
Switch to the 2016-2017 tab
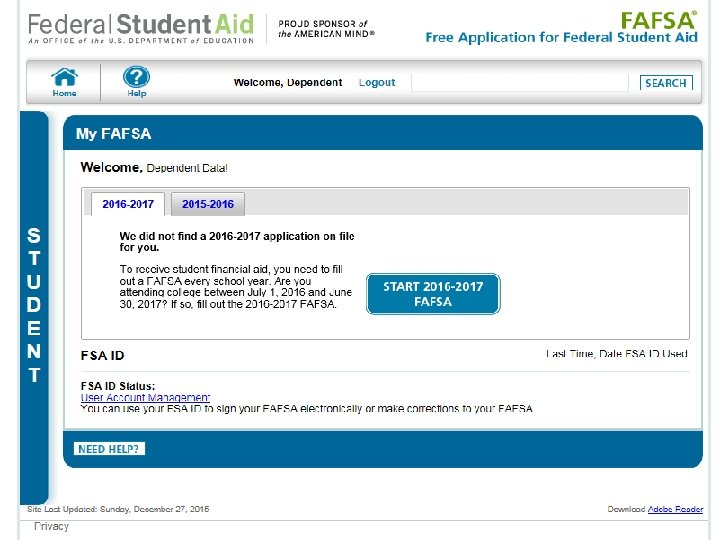[128, 204]
